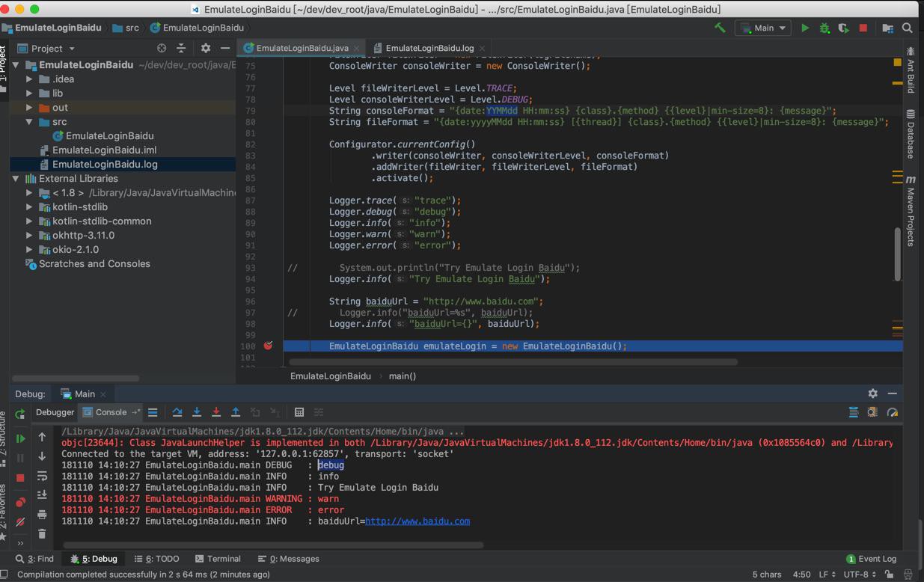Viewport: 924px width, 582px height.
Task: Switch to the Debugger tab
Action: pos(55,412)
